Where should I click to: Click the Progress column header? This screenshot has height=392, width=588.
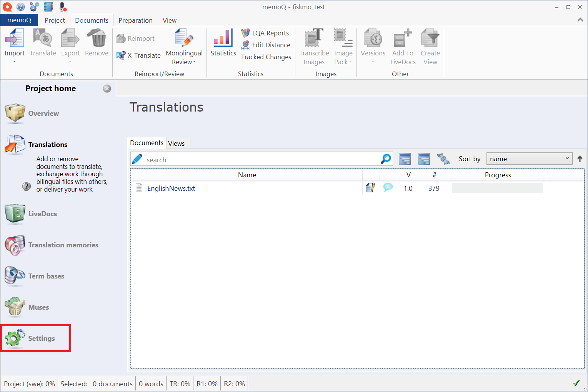tap(498, 175)
